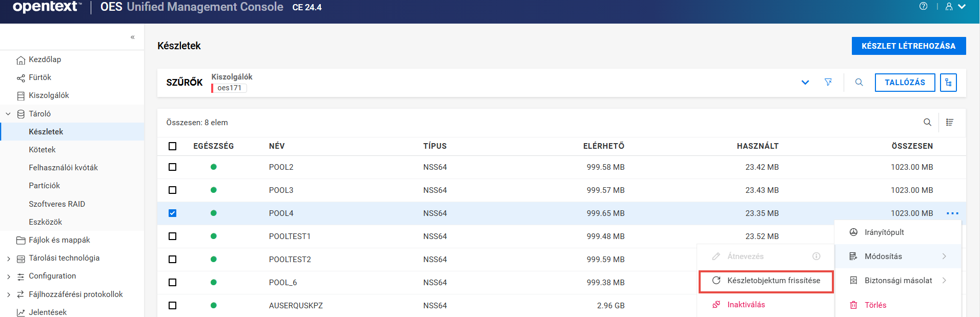Click the Inaktiválás unlink icon
The image size is (980, 317).
(x=716, y=305)
